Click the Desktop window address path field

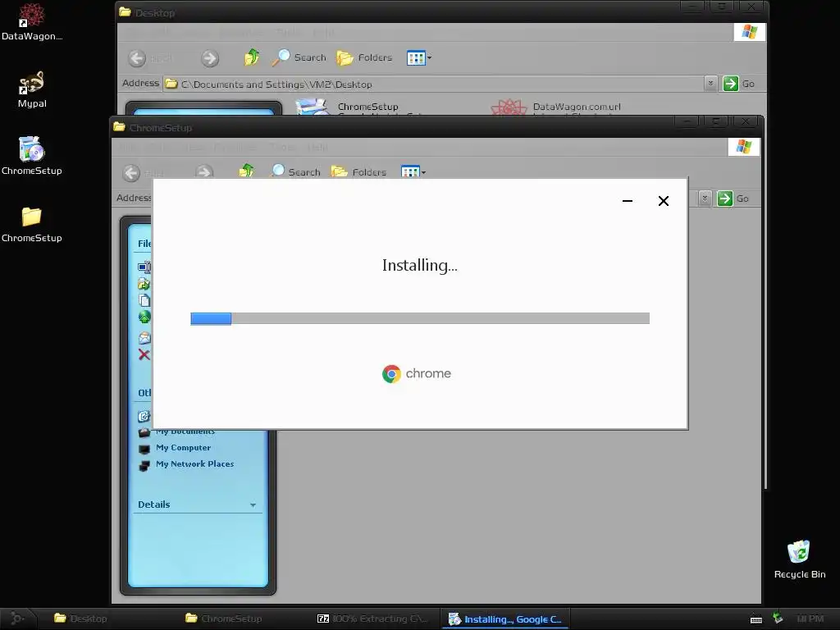433,84
